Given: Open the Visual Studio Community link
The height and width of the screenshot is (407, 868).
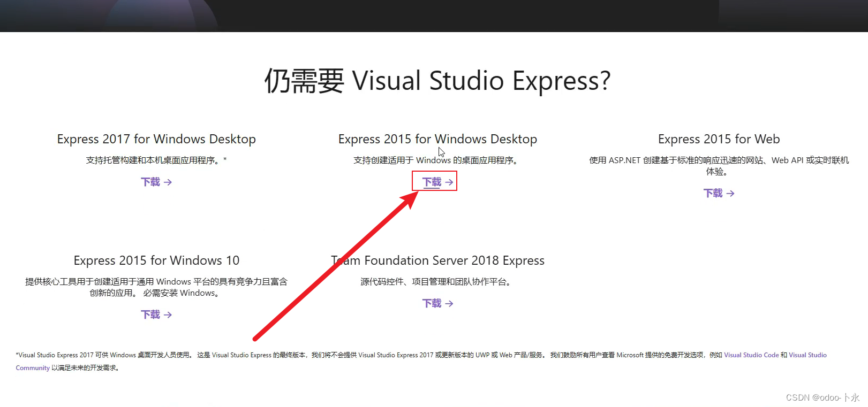Looking at the screenshot, I should pos(808,355).
